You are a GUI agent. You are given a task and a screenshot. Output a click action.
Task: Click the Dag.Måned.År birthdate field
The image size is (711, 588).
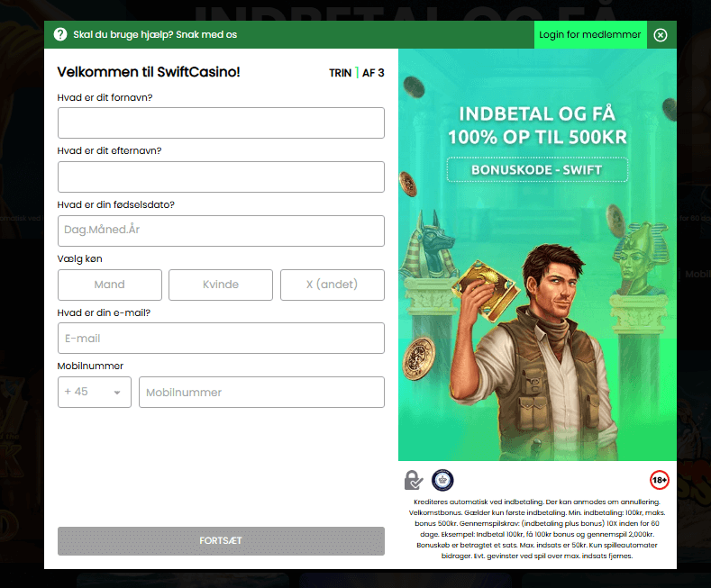point(221,231)
